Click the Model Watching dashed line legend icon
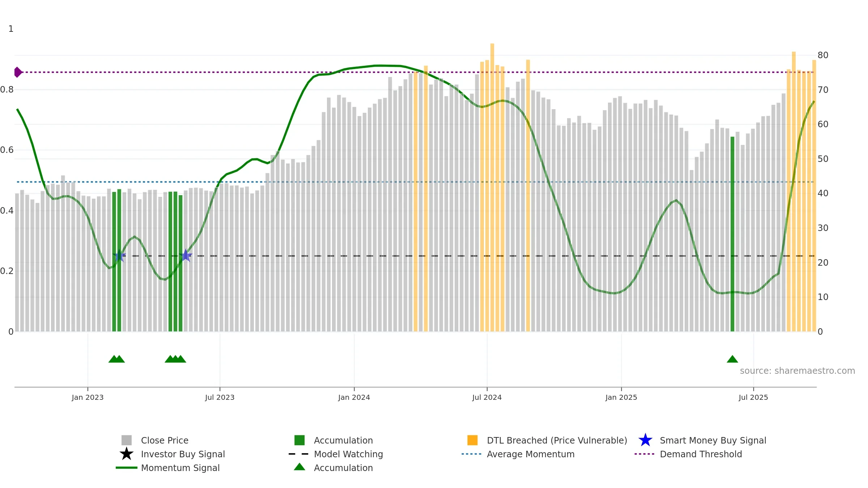868x488 pixels. pyautogui.click(x=299, y=454)
